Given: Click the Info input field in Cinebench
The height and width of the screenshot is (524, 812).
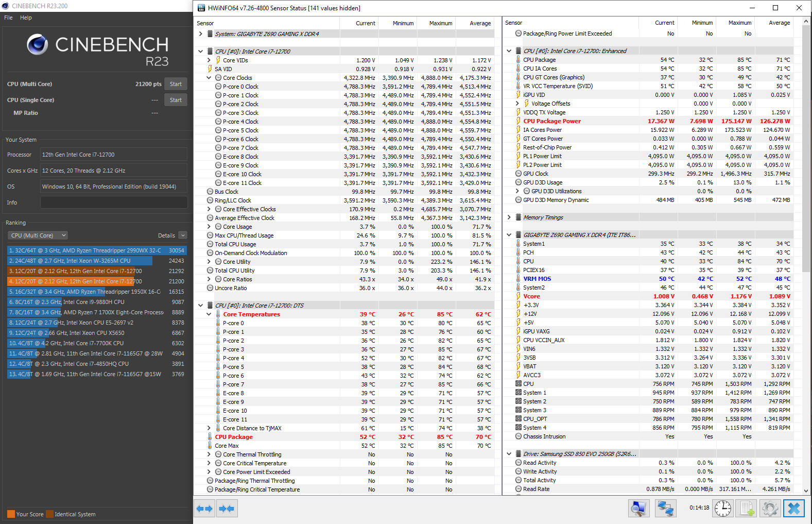Looking at the screenshot, I should (x=114, y=202).
